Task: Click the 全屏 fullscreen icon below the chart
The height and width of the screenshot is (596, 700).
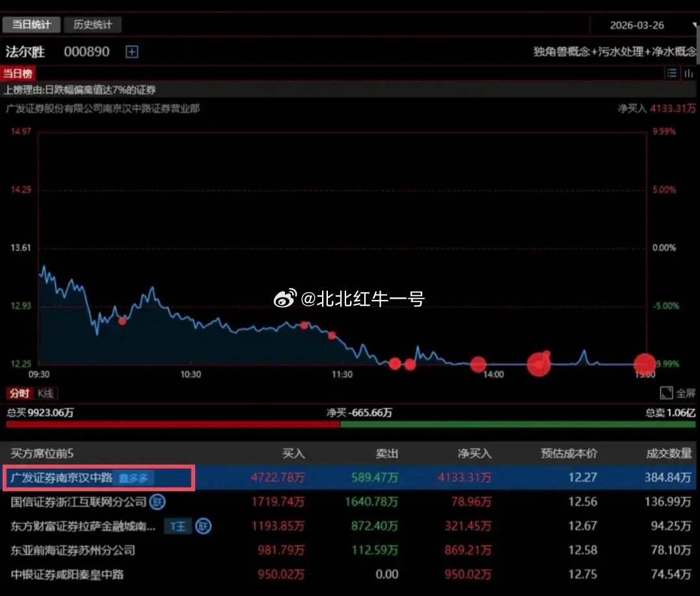Action: [x=666, y=392]
